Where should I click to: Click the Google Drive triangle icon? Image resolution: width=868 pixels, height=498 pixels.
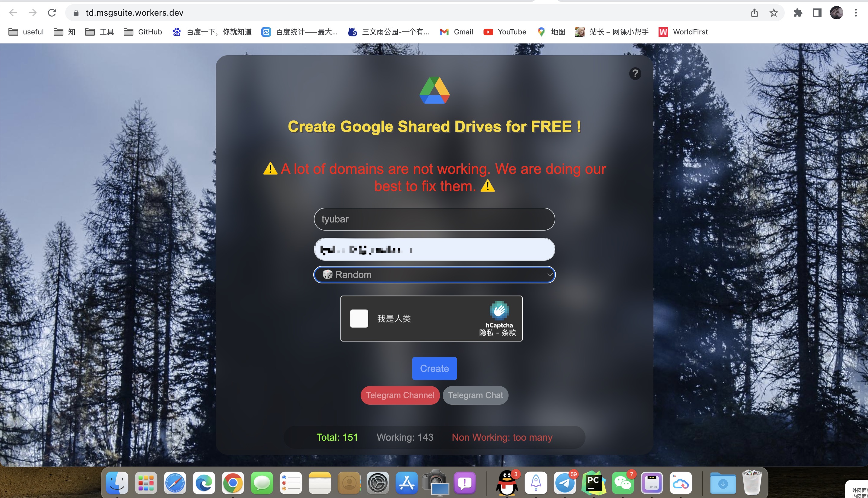(x=433, y=90)
